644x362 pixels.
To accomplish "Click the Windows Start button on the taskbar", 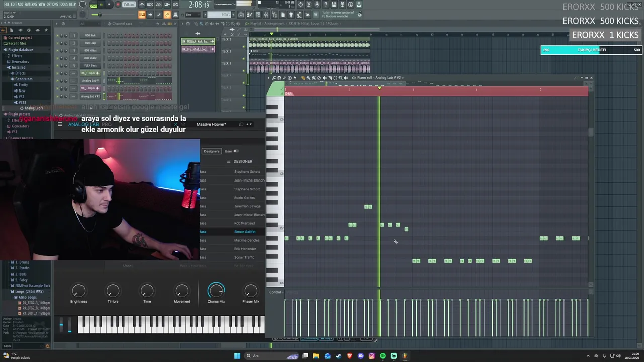I will click(x=237, y=356).
